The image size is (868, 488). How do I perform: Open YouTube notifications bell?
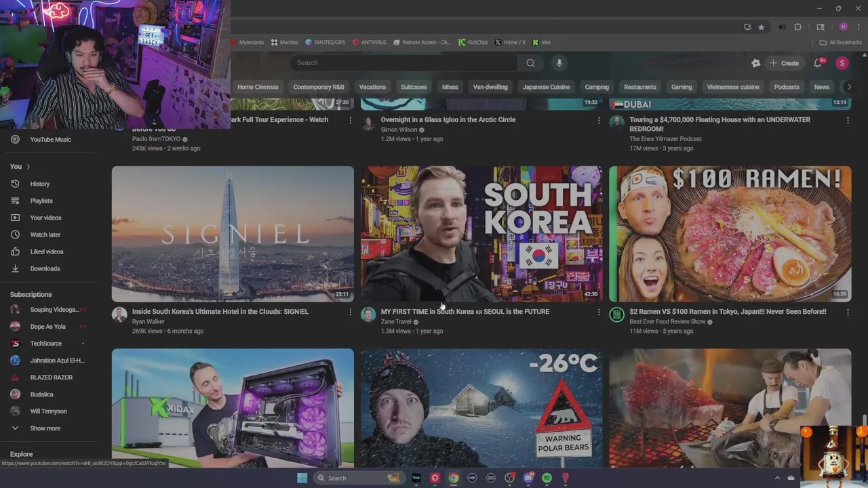click(x=818, y=63)
